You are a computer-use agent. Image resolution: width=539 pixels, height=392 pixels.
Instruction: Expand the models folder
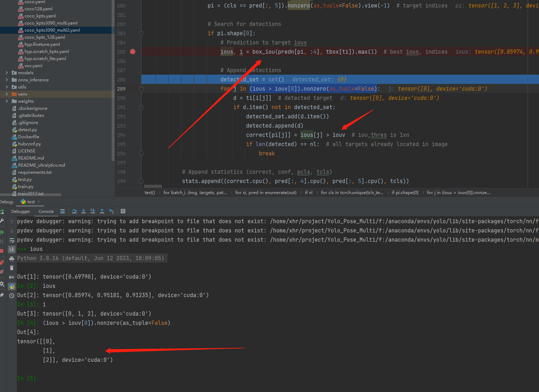7,73
